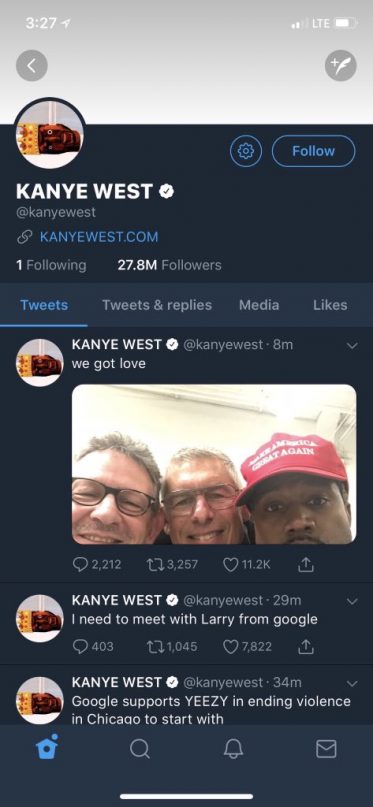Screen dimensions: 373x807
Task: Go back using the back arrow
Action: (32, 65)
